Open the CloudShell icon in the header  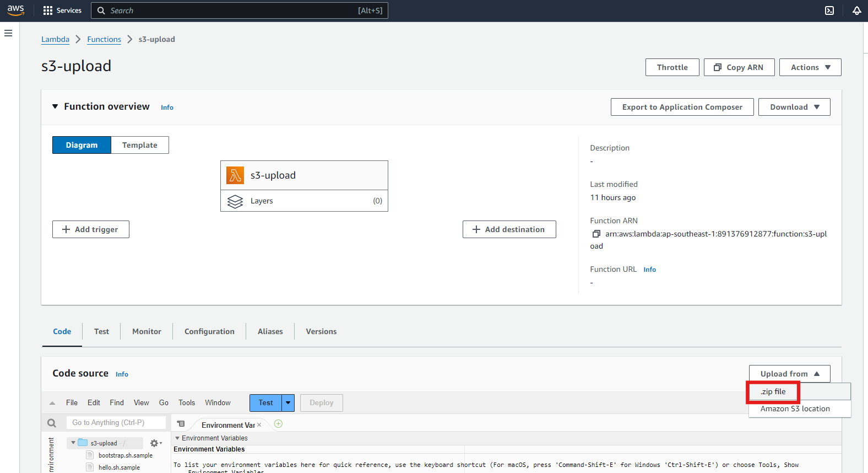(x=829, y=10)
